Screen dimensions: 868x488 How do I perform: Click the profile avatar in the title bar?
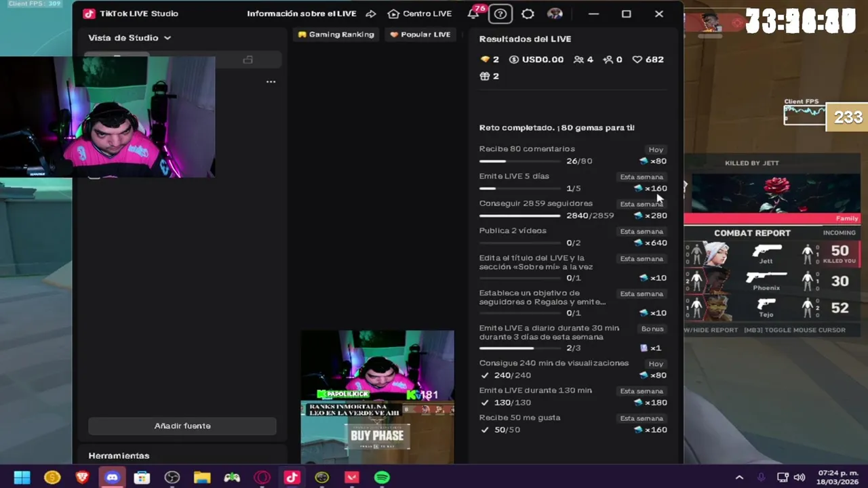coord(555,14)
